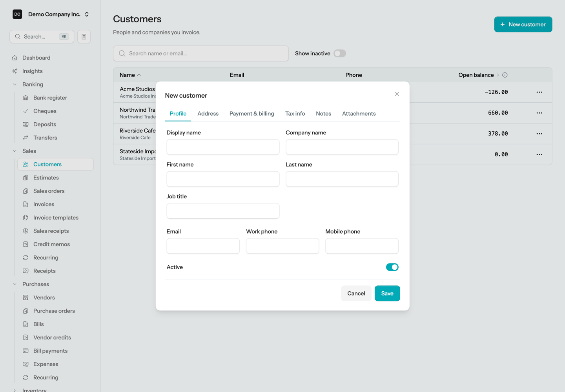This screenshot has width=565, height=392.
Task: Collapse the Sales section
Action: click(15, 151)
